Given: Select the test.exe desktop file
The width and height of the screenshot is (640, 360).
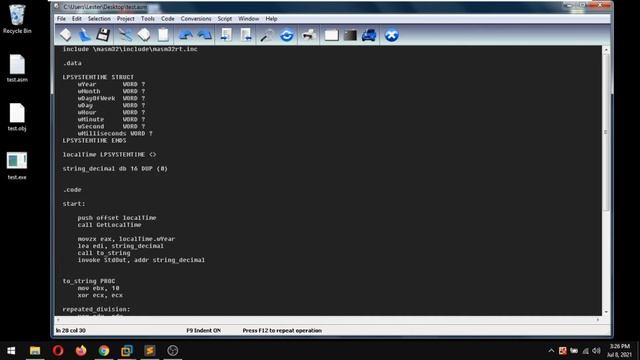Looking at the screenshot, I should click(x=17, y=166).
